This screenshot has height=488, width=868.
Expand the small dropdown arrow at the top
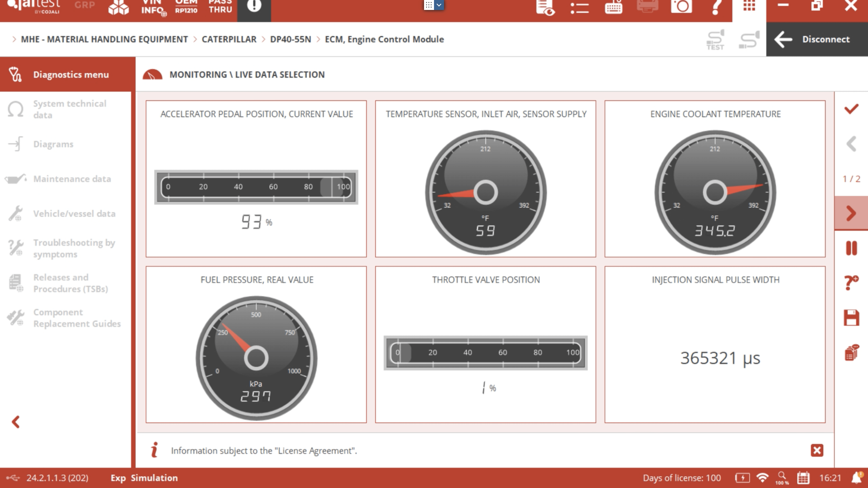(x=439, y=5)
